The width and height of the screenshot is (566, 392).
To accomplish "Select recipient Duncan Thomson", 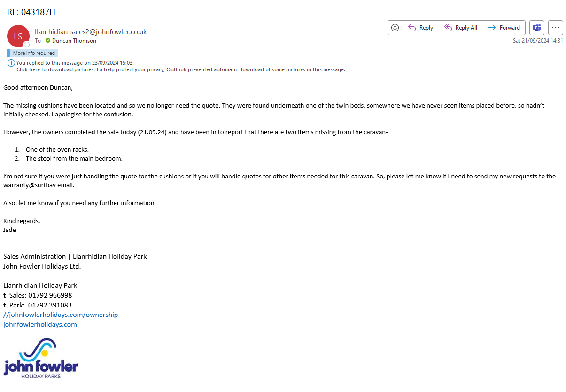I will tap(74, 41).
